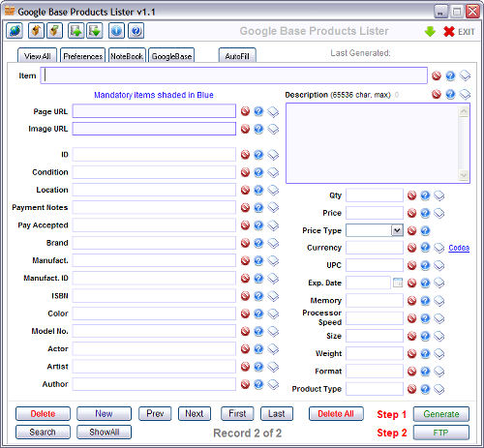Clear the Description box with red icon
The width and height of the screenshot is (484, 448).
(437, 94)
